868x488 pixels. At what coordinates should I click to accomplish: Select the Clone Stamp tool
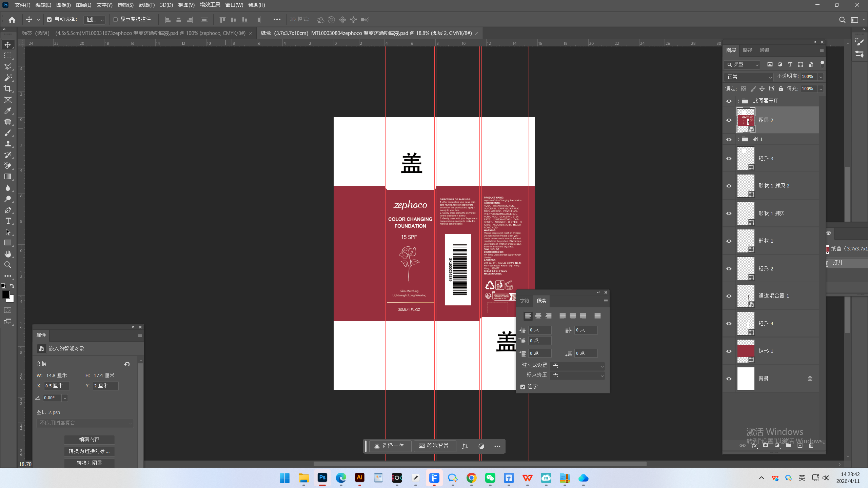pyautogui.click(x=8, y=144)
